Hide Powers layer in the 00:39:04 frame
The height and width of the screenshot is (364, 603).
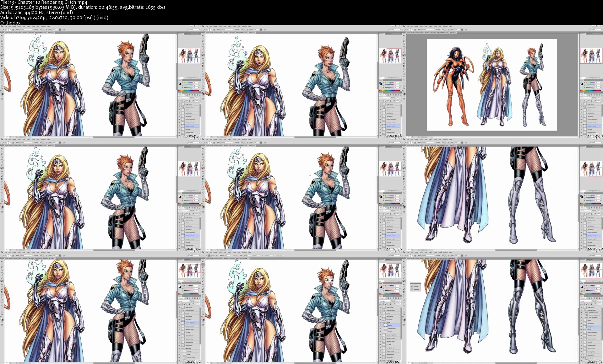380,313
